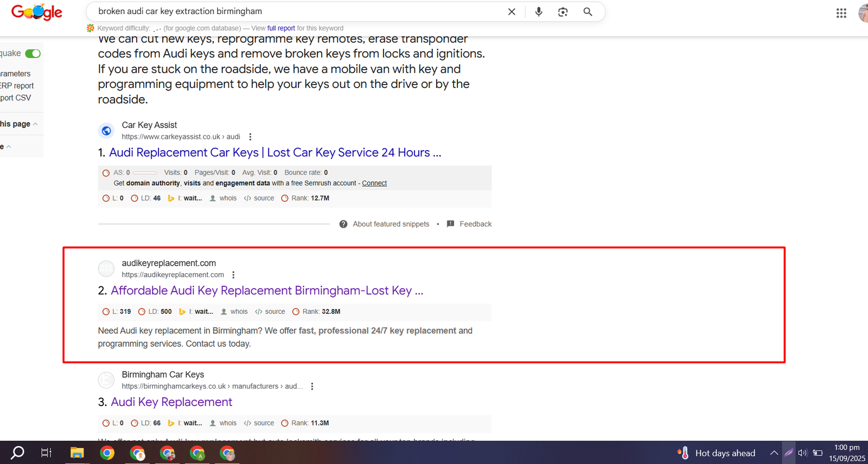Open the Google apps grid
The image size is (868, 464).
click(841, 13)
